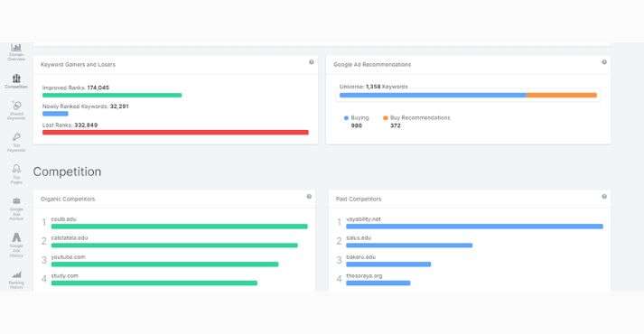The height and width of the screenshot is (334, 644).
Task: Open youtube.com organic competitor link
Action: (x=68, y=257)
